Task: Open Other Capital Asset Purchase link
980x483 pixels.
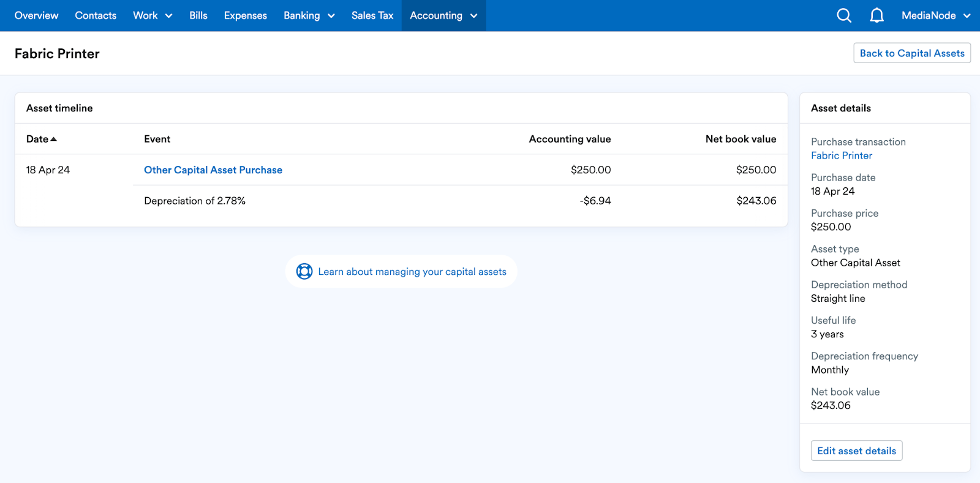Action: [213, 170]
